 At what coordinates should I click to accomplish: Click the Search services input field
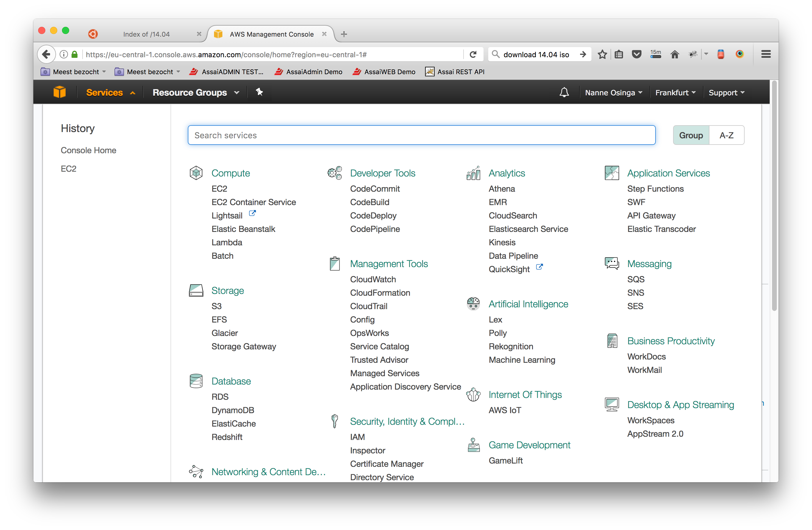[x=422, y=135]
